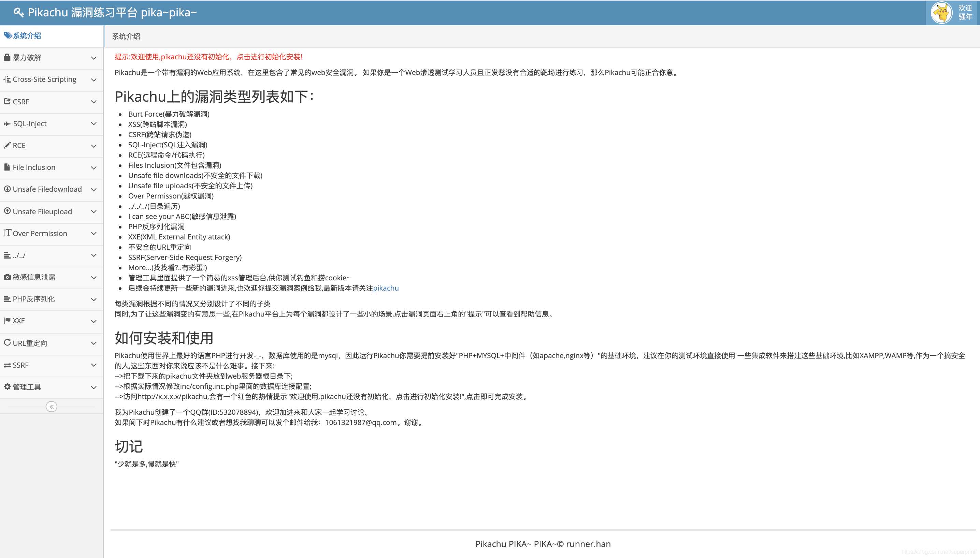
Task: Open the Cross-Site Scripting sidebar menu
Action: coord(52,80)
